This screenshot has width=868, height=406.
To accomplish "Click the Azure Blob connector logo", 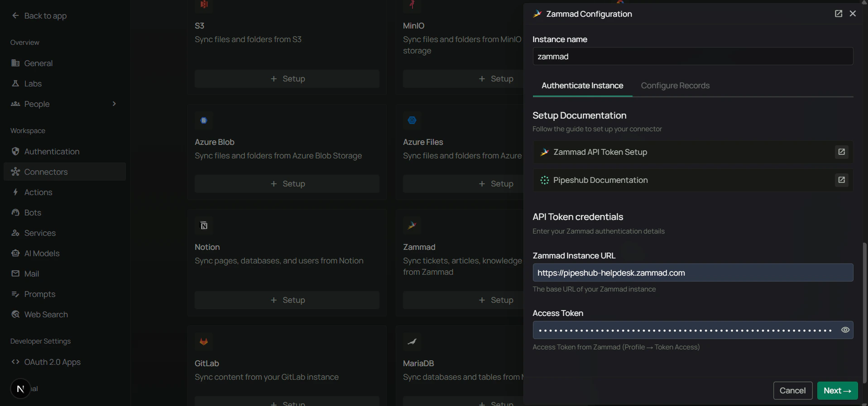I will 204,120.
